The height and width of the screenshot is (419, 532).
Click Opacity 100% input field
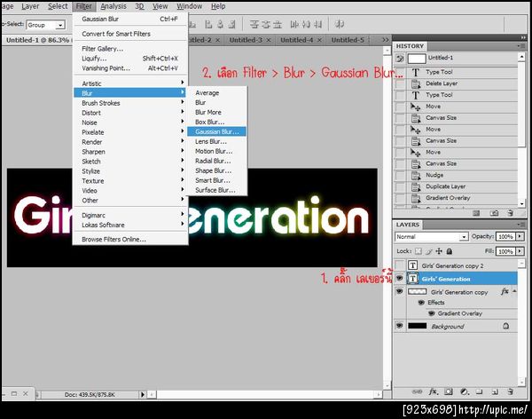[505, 236]
